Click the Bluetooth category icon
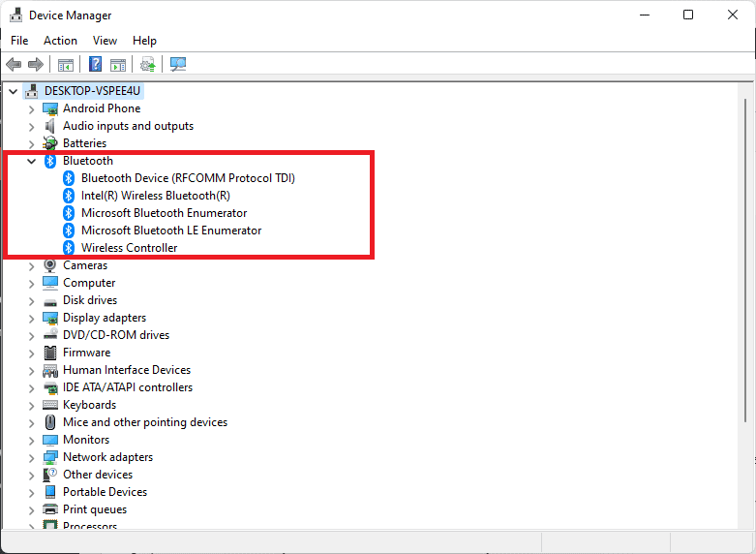 click(x=50, y=161)
